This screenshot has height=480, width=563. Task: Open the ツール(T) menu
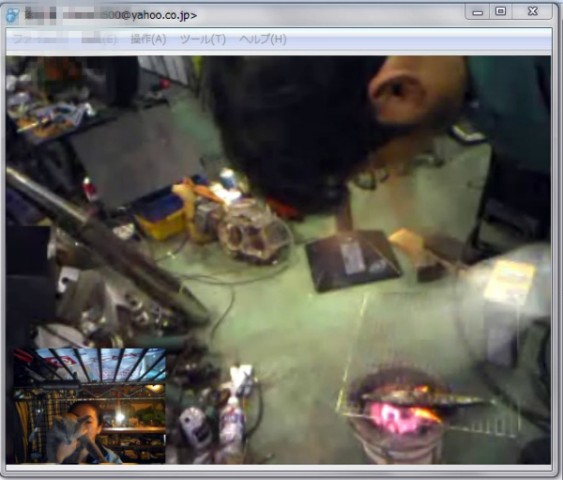tap(203, 39)
